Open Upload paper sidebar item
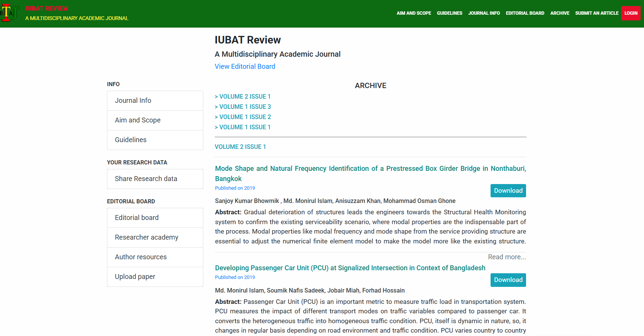The image size is (644, 336). [x=155, y=277]
